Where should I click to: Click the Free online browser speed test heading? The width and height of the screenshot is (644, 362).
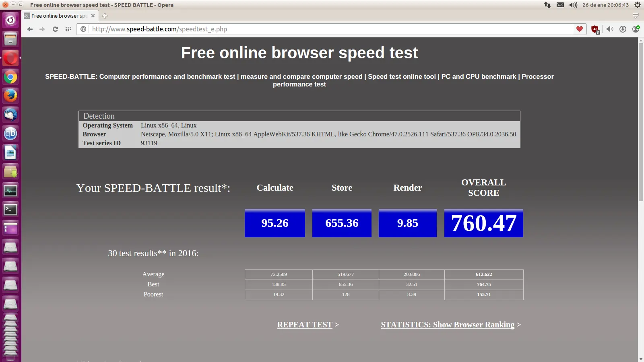tap(299, 53)
